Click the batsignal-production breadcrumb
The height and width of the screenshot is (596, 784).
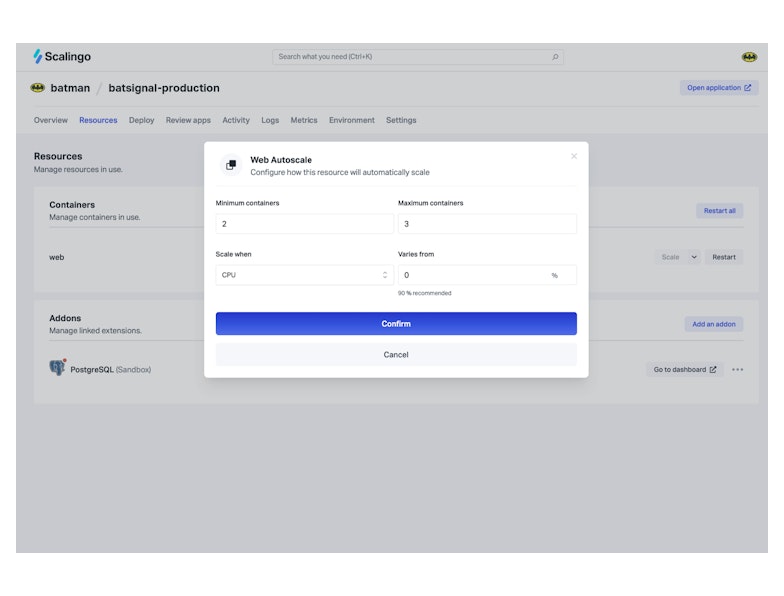tap(164, 88)
